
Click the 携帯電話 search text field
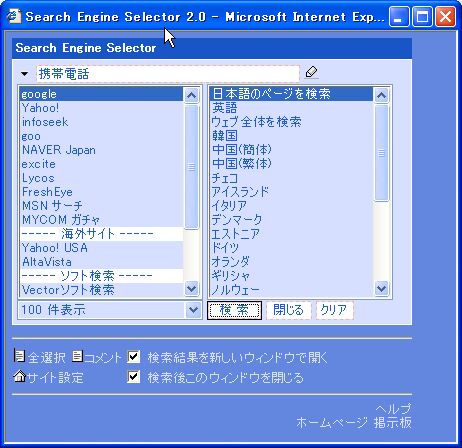pos(168,74)
